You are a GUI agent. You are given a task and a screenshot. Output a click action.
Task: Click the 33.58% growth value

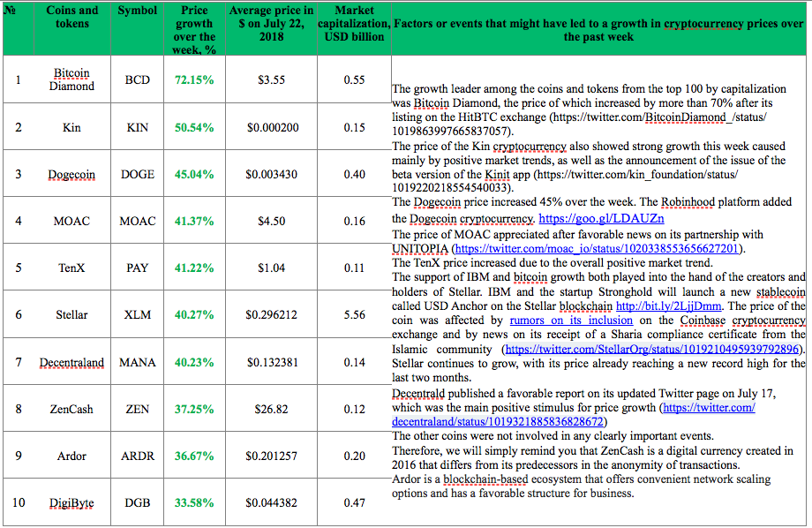click(194, 502)
